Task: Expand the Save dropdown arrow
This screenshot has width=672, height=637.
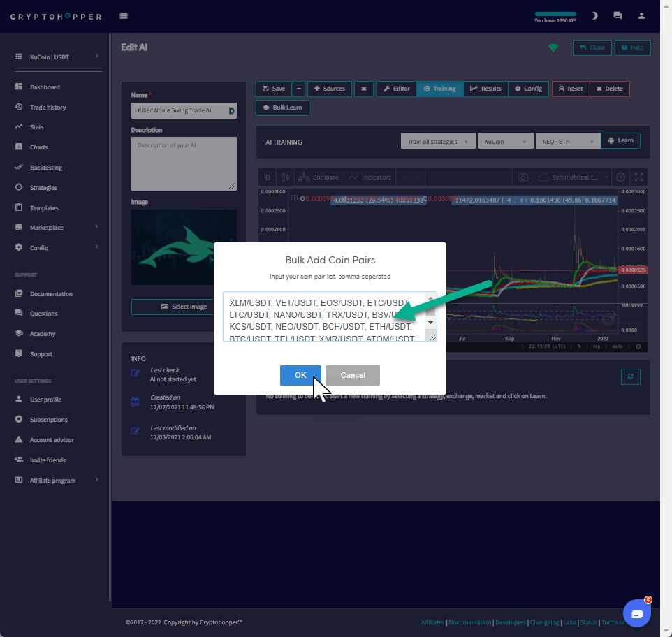Action: point(299,89)
